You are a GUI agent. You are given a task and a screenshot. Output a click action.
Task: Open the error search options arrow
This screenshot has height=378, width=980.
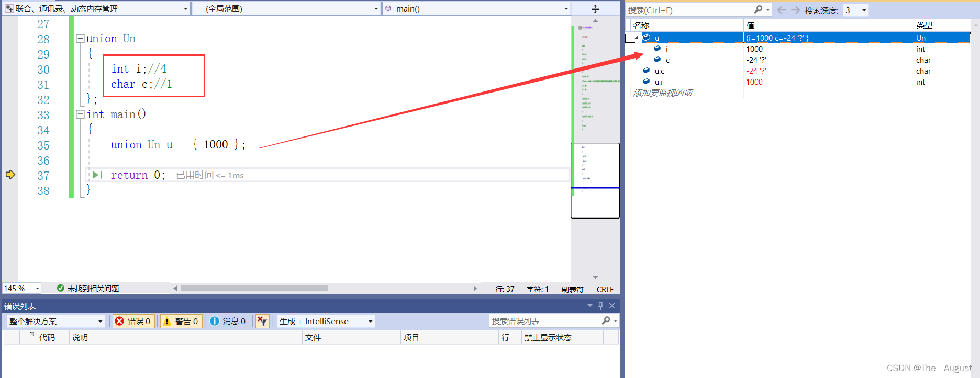click(x=616, y=320)
